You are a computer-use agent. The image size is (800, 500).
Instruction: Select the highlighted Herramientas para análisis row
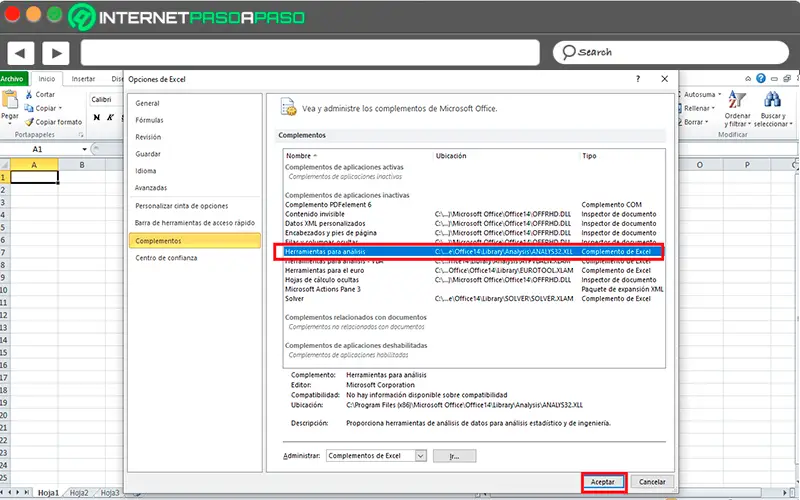click(x=474, y=252)
